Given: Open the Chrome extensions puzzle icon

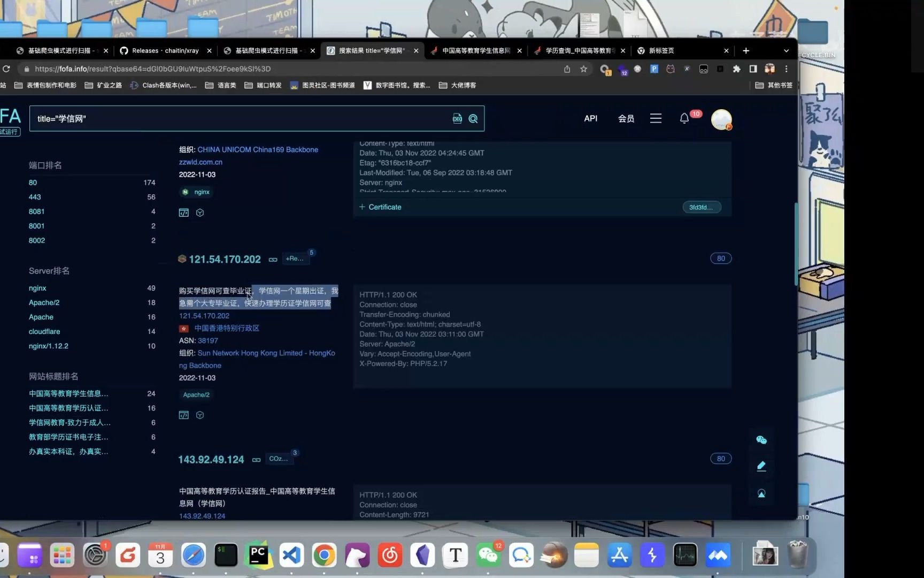Looking at the screenshot, I should coord(736,69).
